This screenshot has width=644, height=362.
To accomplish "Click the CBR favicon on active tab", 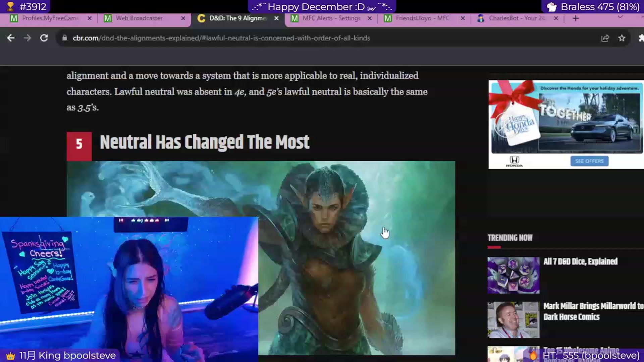I will (201, 18).
